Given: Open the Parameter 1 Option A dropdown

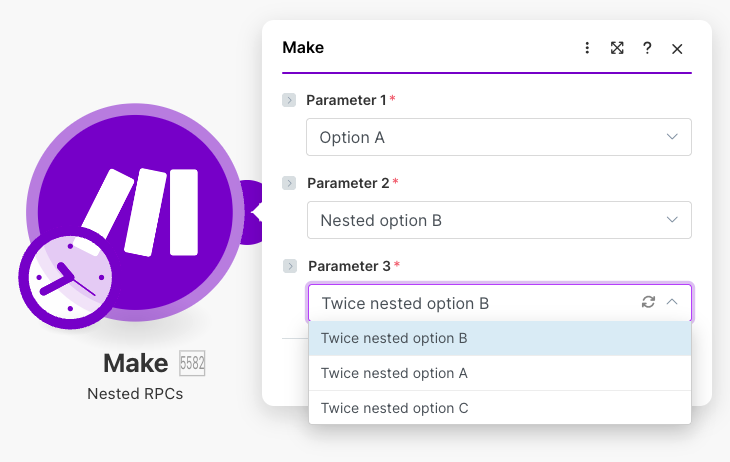Looking at the screenshot, I should (498, 137).
